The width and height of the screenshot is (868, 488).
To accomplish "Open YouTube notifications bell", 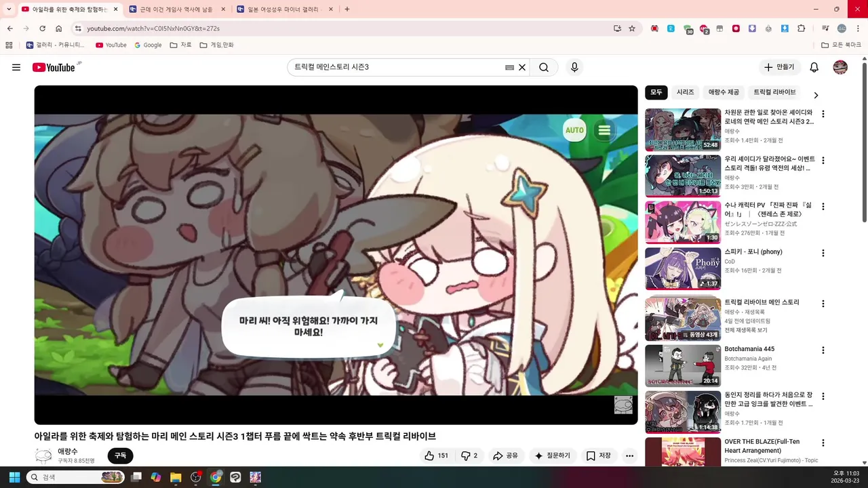I will tap(814, 67).
